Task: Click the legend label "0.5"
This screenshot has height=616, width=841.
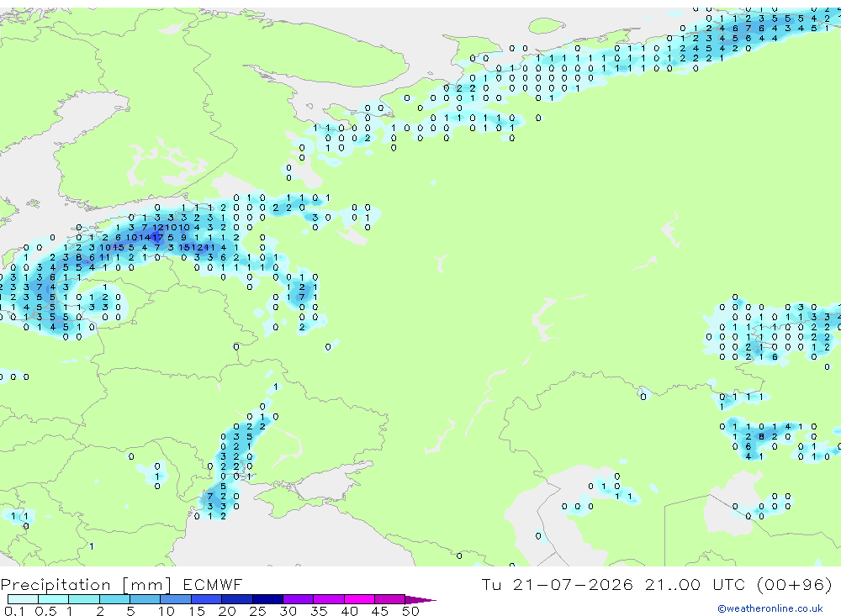Action: (45, 611)
